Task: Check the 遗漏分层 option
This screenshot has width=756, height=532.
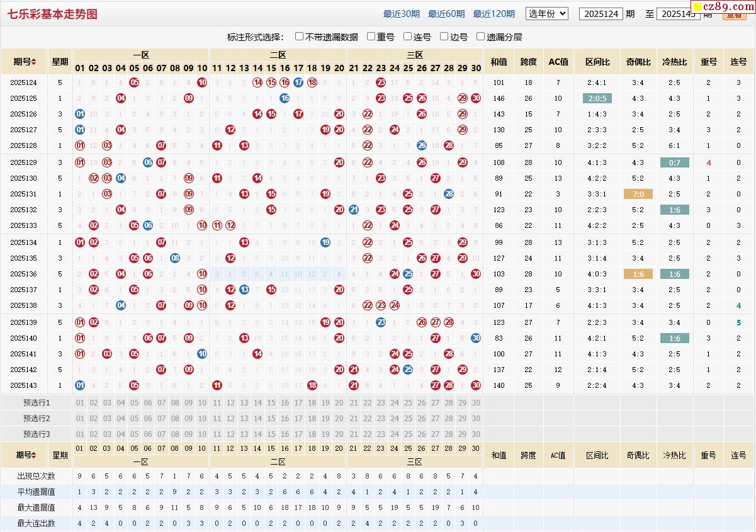Action: (481, 37)
